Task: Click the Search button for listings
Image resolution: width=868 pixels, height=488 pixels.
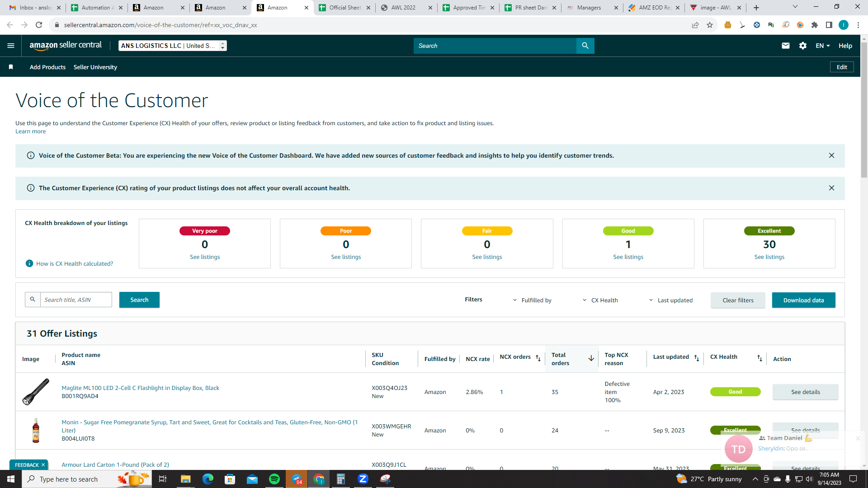Action: pyautogui.click(x=139, y=300)
